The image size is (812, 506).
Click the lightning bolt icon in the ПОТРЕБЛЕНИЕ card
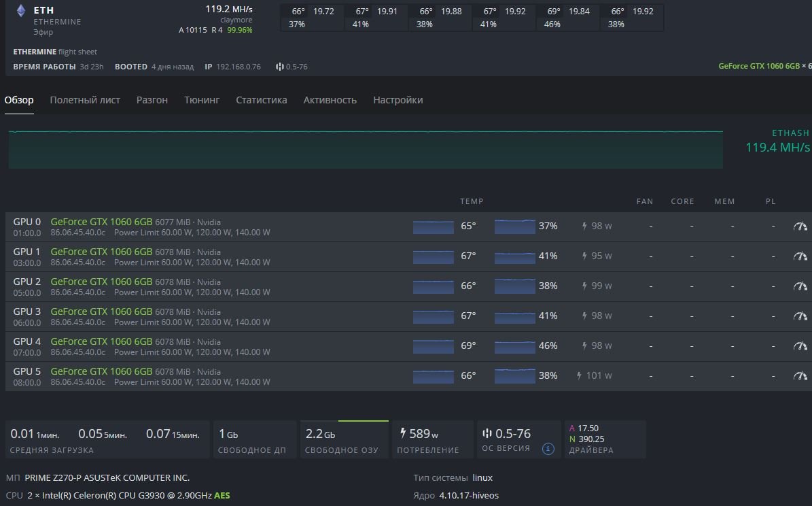(403, 433)
